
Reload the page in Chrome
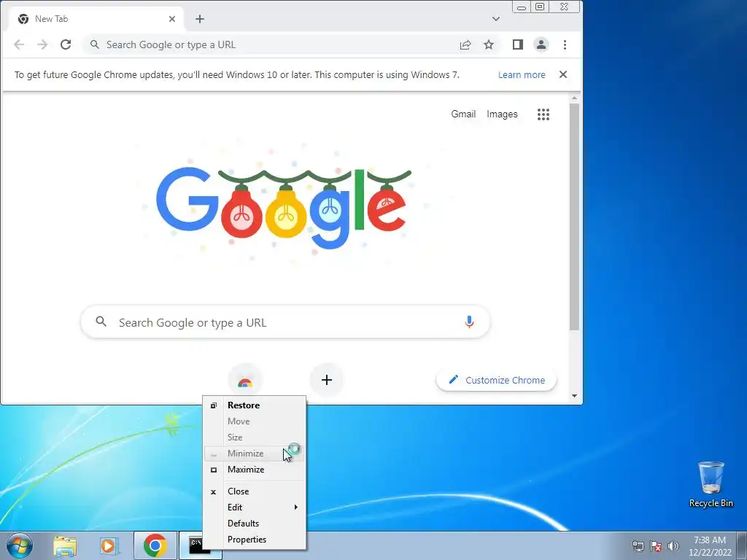[x=66, y=44]
